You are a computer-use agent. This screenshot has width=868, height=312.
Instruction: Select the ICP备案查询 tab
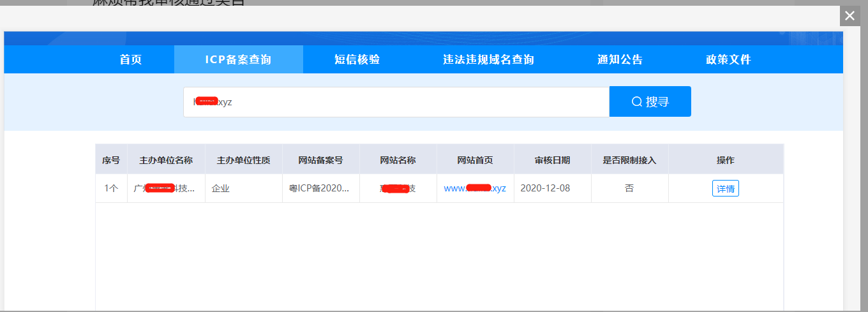pos(238,59)
